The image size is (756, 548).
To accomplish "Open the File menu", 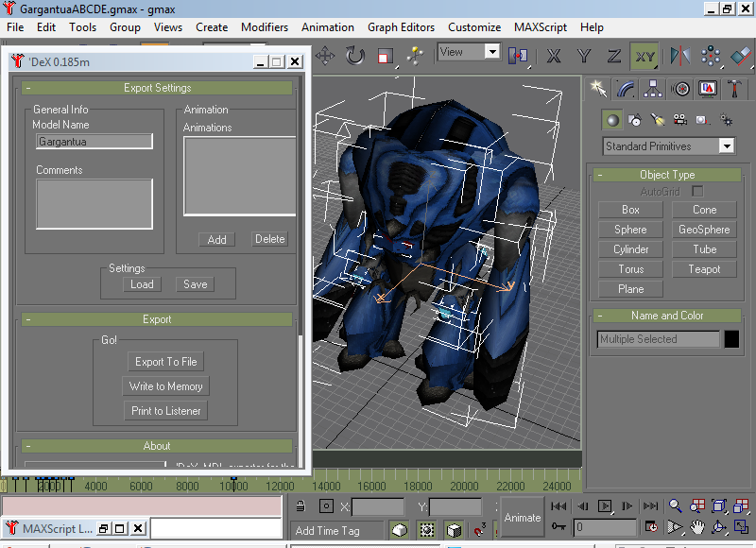I will coord(15,27).
